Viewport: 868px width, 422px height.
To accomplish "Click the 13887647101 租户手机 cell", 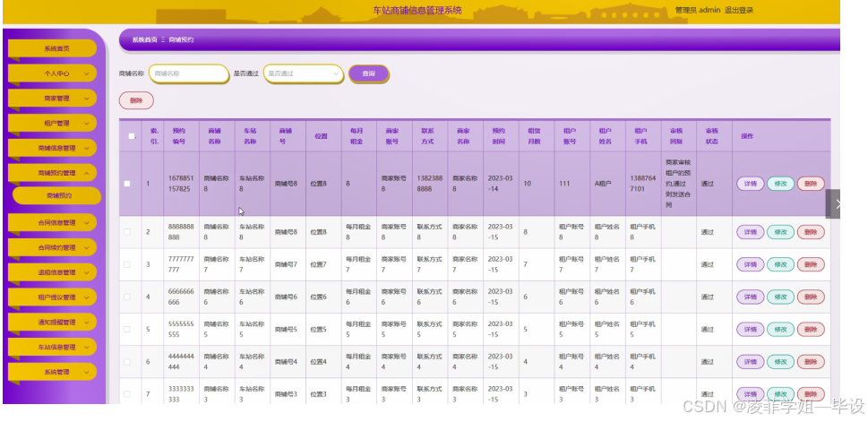I will point(642,184).
